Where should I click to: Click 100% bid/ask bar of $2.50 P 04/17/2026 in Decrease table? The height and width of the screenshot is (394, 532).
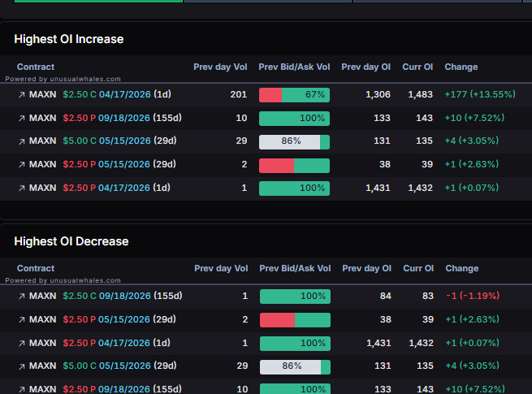295,344
